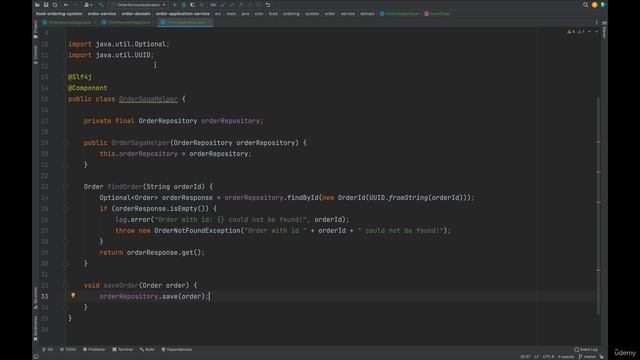Screen dimensions: 640x360
Task: Open the Bookmarks tool window sidebar button
Action: 36,329
